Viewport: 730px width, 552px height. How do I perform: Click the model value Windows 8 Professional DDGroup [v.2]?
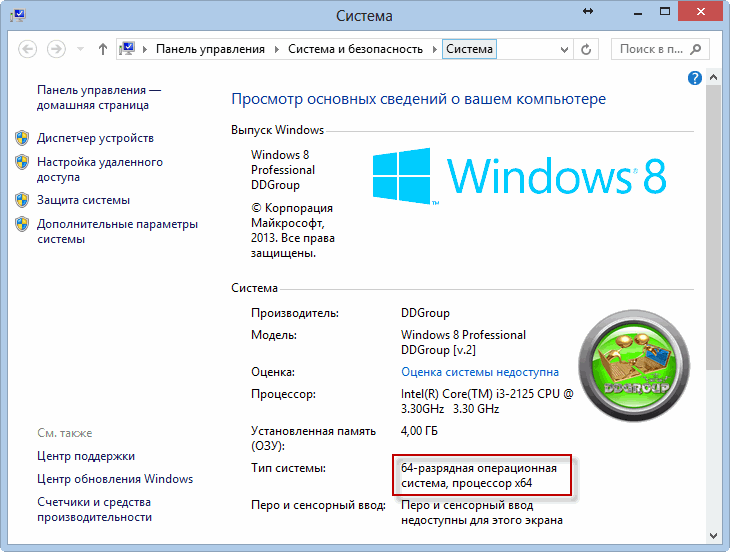pos(463,342)
